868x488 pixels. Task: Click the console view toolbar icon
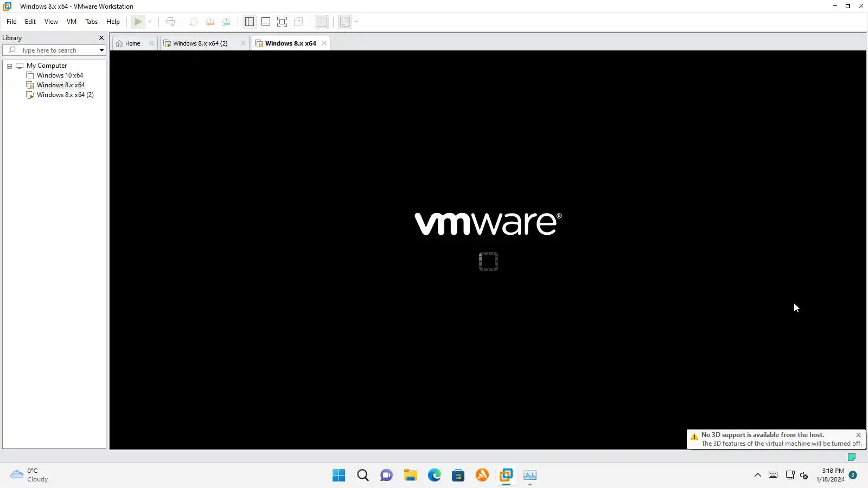point(322,22)
